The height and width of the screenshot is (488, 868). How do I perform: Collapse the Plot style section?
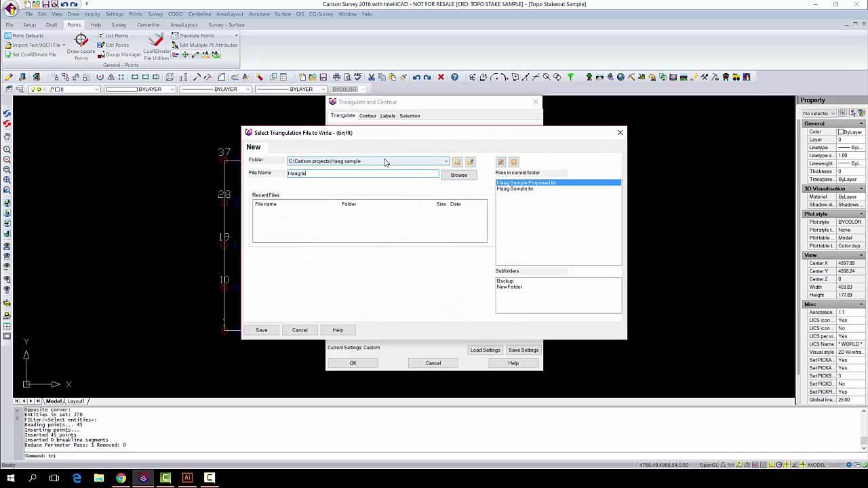click(x=861, y=213)
